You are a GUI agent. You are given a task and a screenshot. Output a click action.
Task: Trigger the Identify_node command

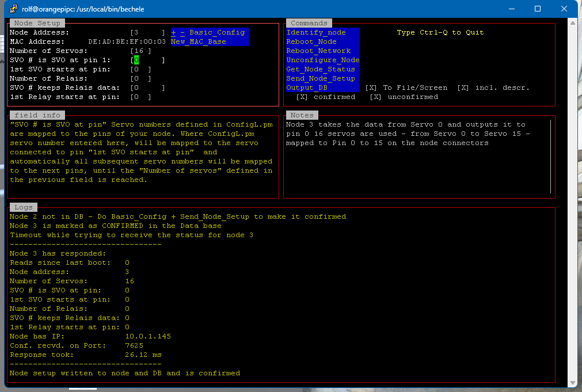pyautogui.click(x=316, y=32)
